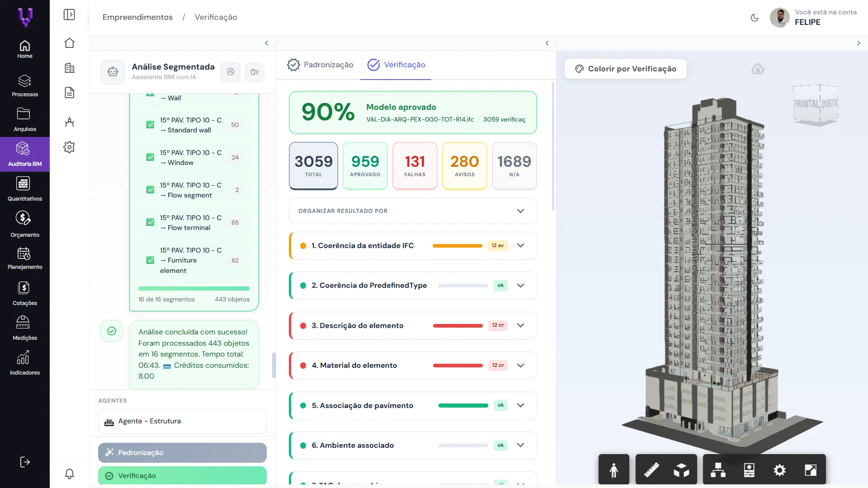Click the FRONTAL DIREITA view cube
The image size is (868, 488).
[x=816, y=104]
